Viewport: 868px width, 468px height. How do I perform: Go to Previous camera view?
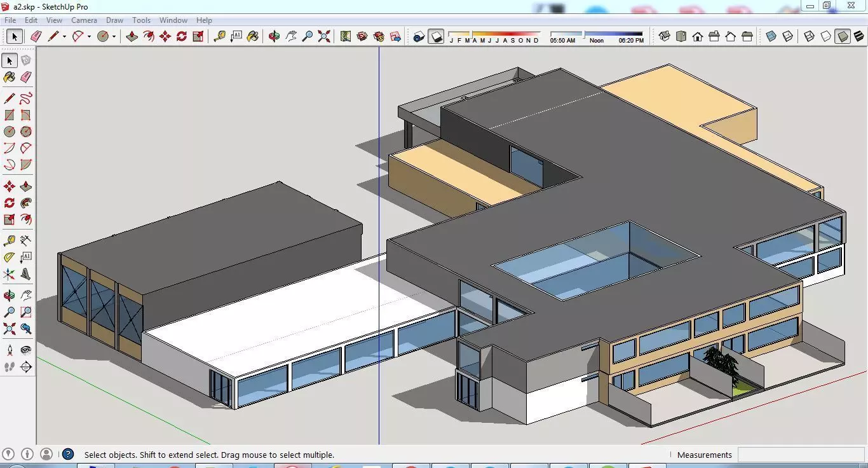[25, 329]
